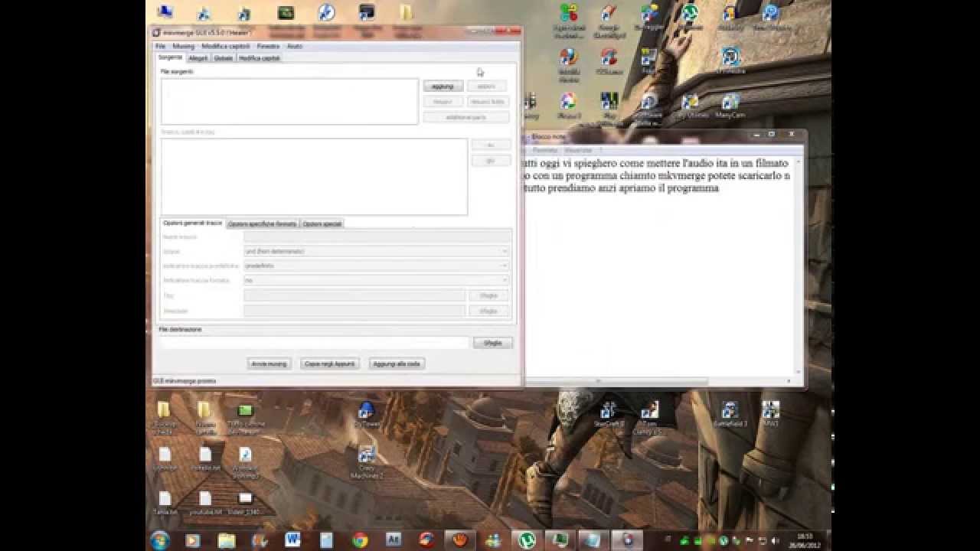This screenshot has height=551, width=980.
Task: Click inside the File sorgenti list box
Action: point(289,101)
